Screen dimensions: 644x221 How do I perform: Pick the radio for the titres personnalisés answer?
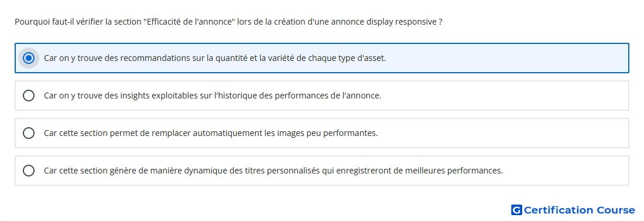point(28,171)
